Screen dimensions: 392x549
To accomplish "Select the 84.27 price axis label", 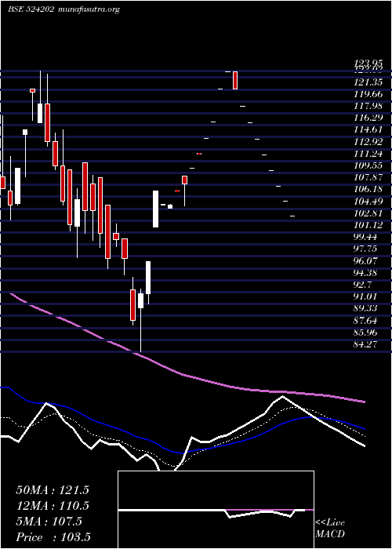I will coord(365,344).
